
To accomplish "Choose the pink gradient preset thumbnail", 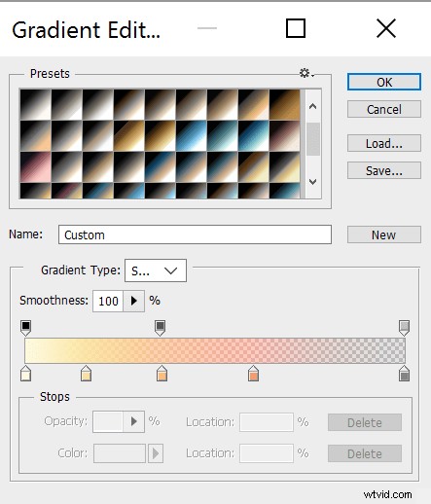I will coord(36,166).
